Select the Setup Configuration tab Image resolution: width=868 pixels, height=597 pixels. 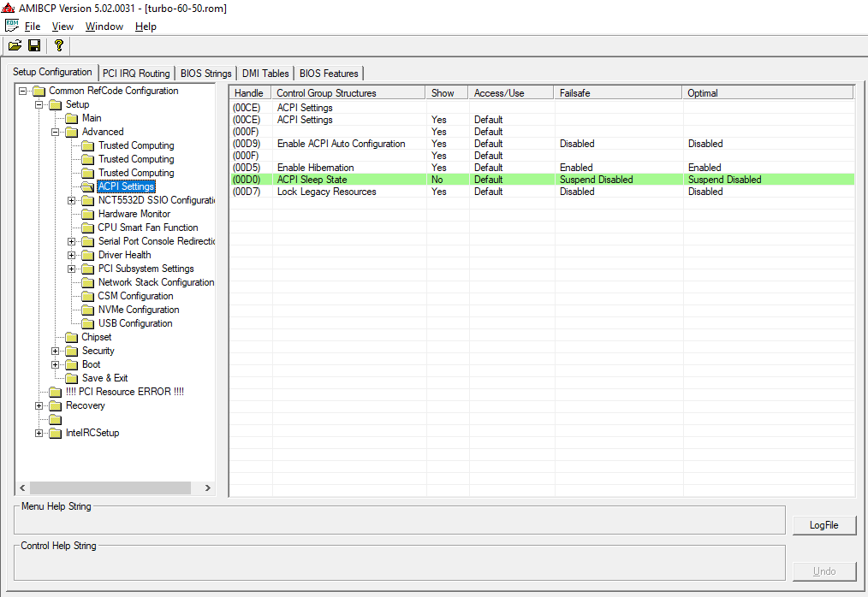click(x=52, y=72)
